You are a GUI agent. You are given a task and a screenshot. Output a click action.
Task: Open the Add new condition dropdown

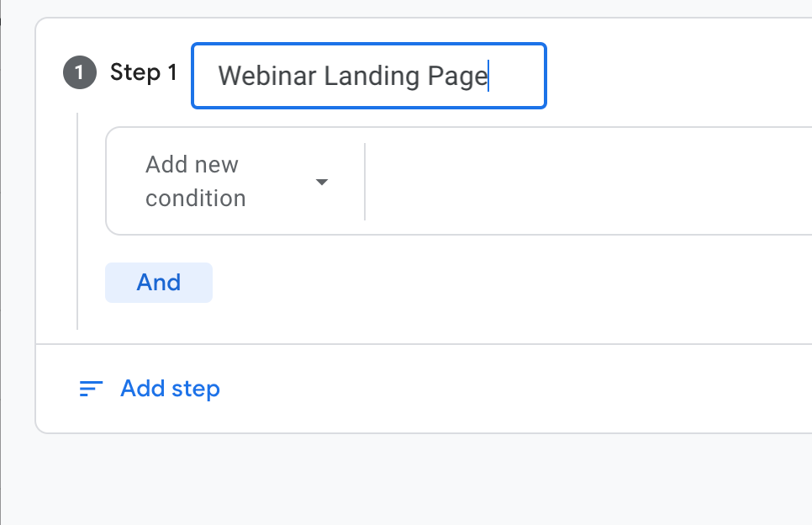236,182
